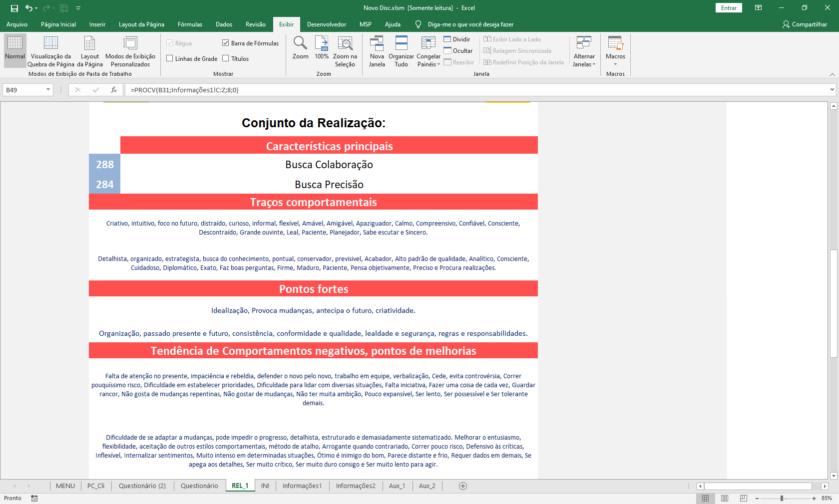Click the zoom slider handle
The width and height of the screenshot is (839, 504).
click(782, 499)
